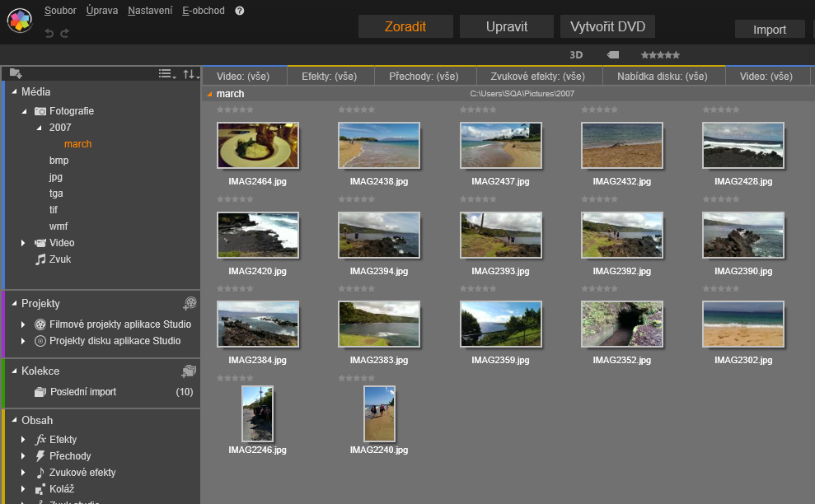Open the Nastavení menu
This screenshot has height=504, width=815.
150,11
